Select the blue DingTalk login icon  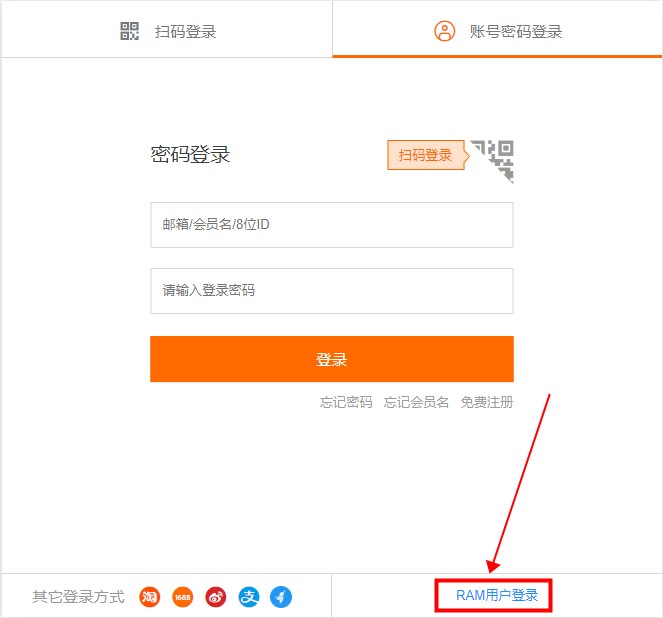click(x=281, y=597)
